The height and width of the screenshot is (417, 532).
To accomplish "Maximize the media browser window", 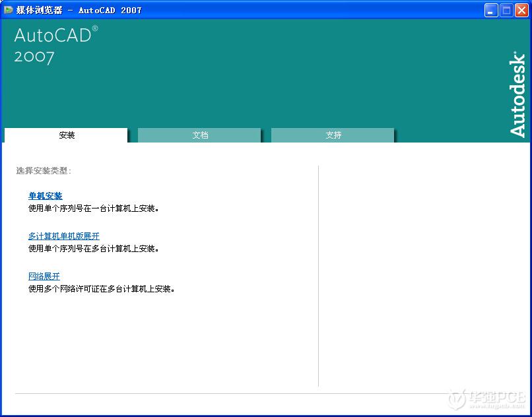I will click(506, 10).
